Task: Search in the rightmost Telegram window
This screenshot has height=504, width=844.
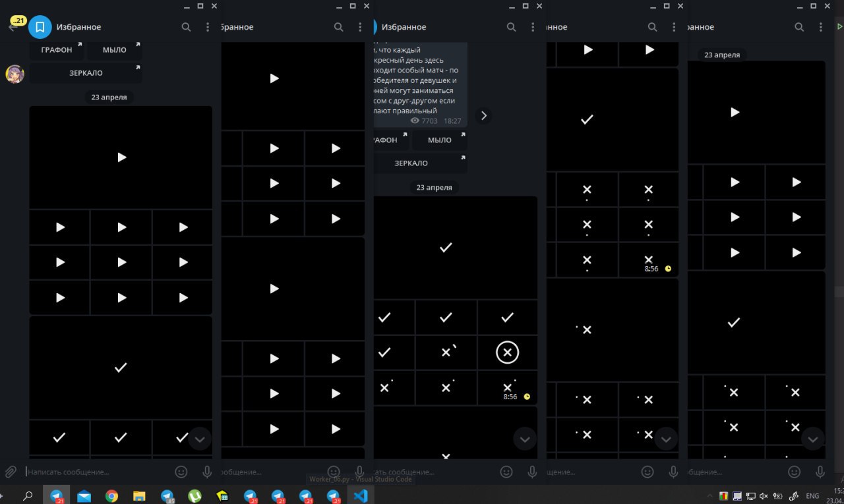Action: (x=799, y=27)
